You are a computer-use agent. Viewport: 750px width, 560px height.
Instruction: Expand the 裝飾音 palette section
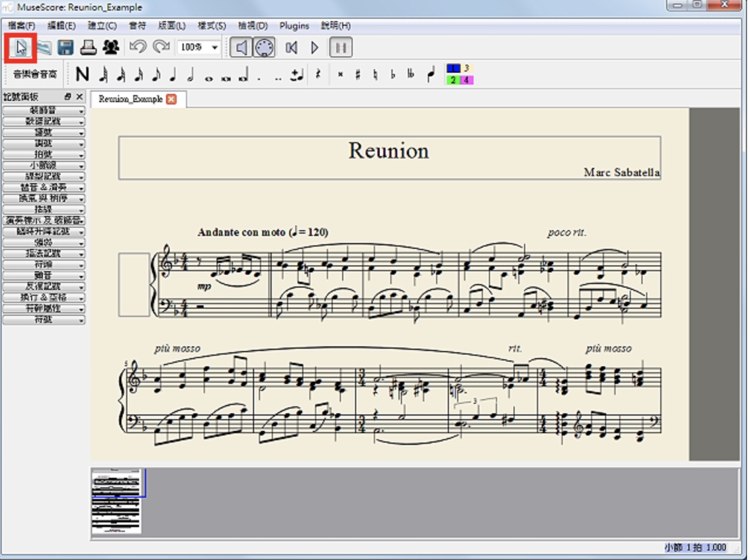[x=44, y=110]
